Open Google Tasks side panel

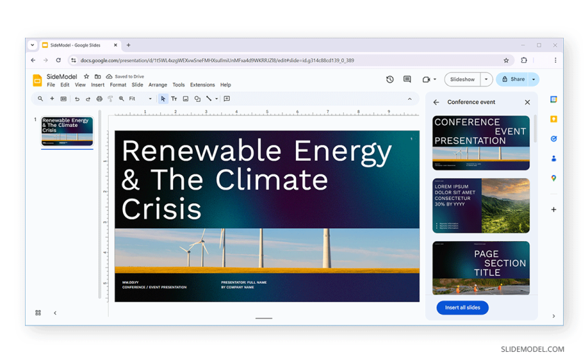coord(554,138)
